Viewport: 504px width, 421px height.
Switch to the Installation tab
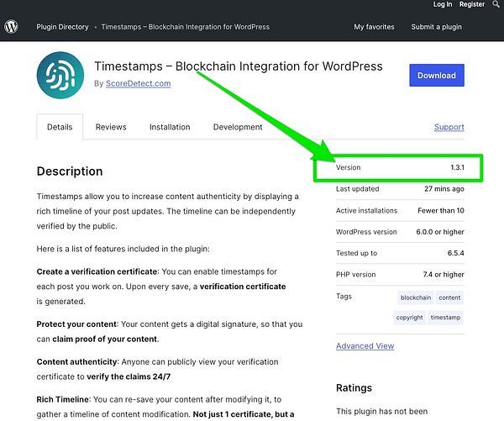[170, 127]
